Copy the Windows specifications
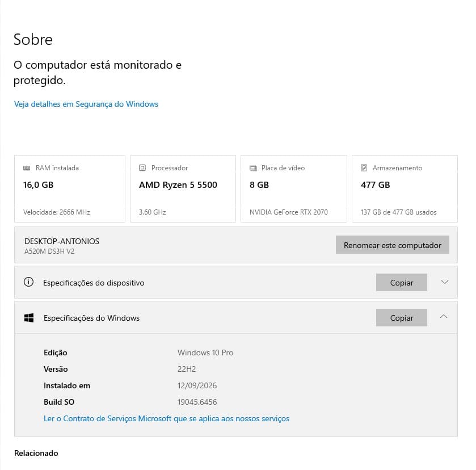The height and width of the screenshot is (470, 476). point(401,318)
